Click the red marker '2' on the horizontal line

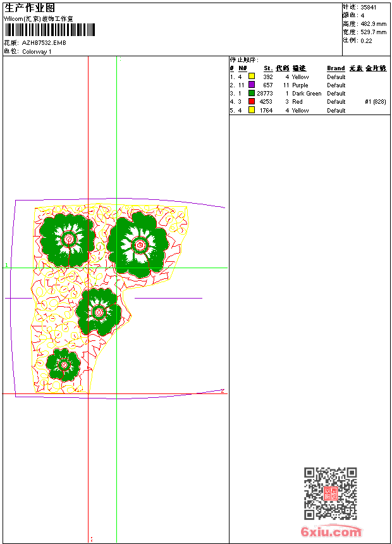[223, 391]
